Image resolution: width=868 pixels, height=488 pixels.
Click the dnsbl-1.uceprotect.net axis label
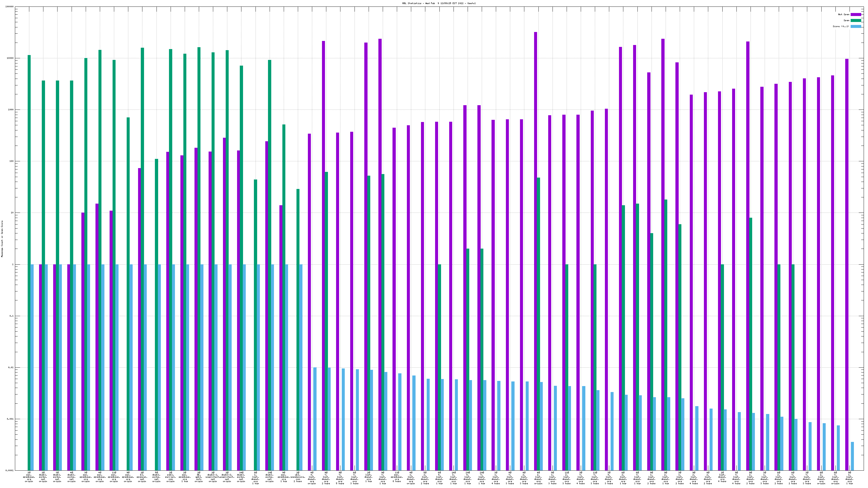click(x=213, y=477)
